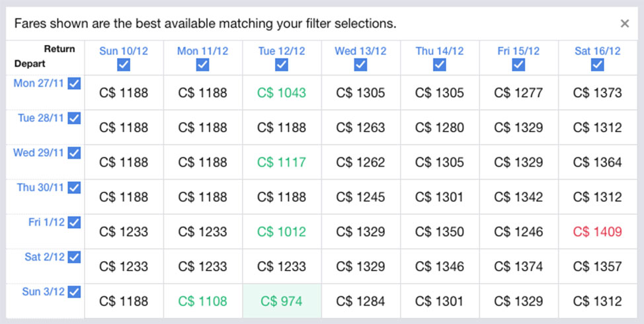The width and height of the screenshot is (644, 324).
Task: Select the lowest fare C$ 974
Action: 282,301
